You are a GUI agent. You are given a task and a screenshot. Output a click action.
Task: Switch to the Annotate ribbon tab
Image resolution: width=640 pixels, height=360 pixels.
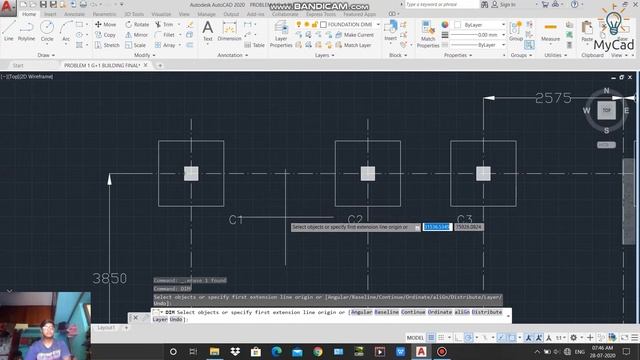(74, 14)
